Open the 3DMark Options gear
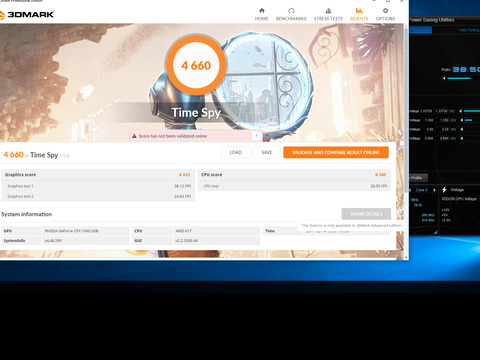Screen dimensions: 480x360 point(385,15)
